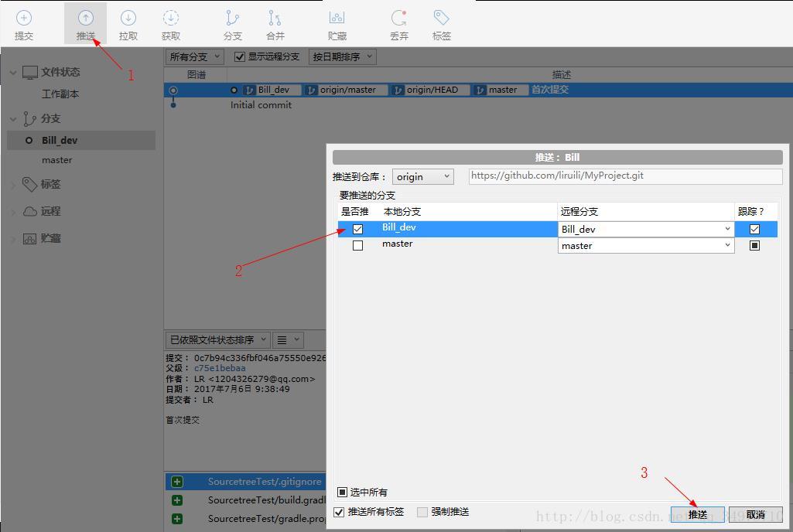This screenshot has width=793, height=532.
Task: Uncheck push checkbox for Bill_dev branch
Action: [357, 229]
